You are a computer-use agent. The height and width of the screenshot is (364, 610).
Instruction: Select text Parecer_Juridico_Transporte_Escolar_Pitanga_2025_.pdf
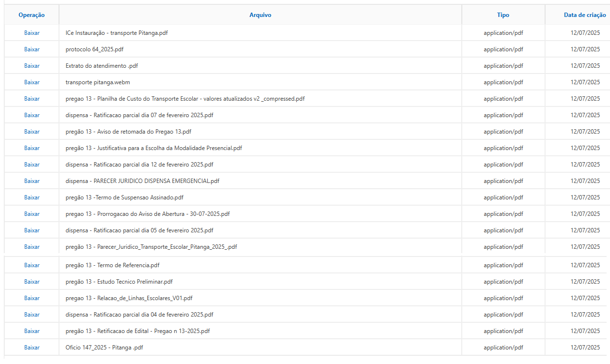coord(167,247)
